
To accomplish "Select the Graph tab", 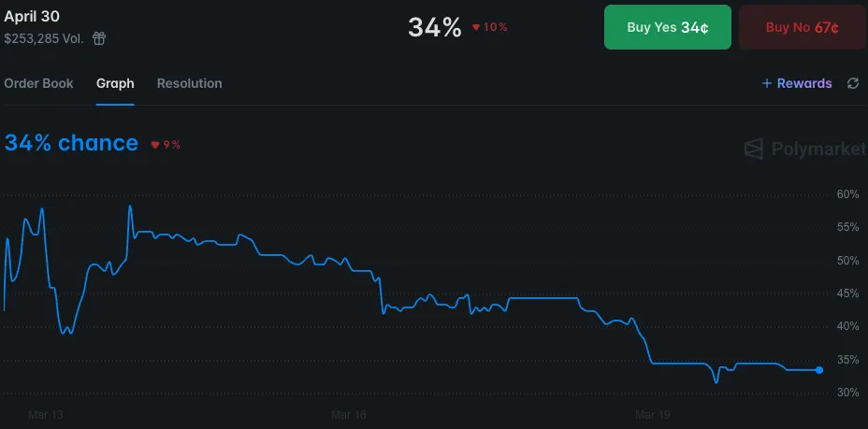I will [115, 83].
